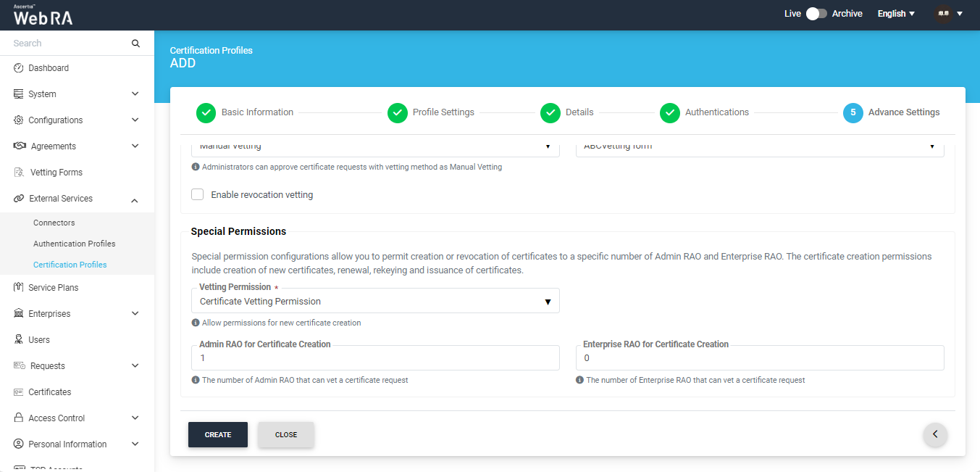Click the Vetting Forms icon
This screenshot has height=472, width=980.
(x=20, y=173)
